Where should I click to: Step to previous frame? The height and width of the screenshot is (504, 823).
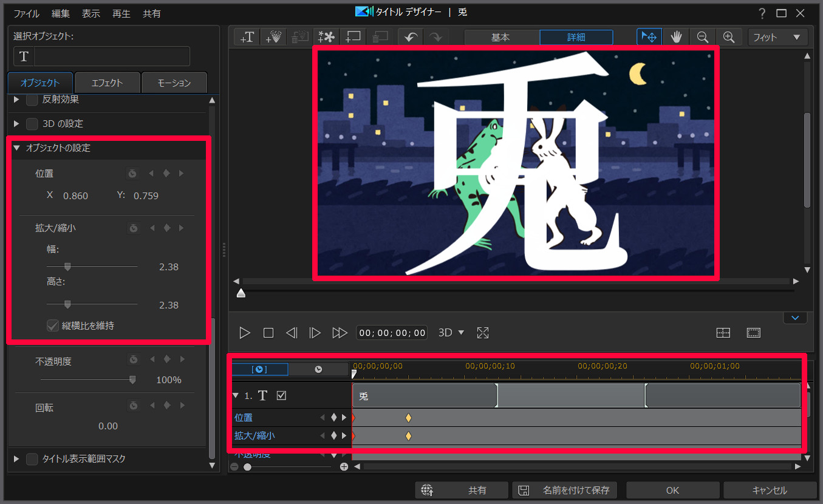point(292,333)
